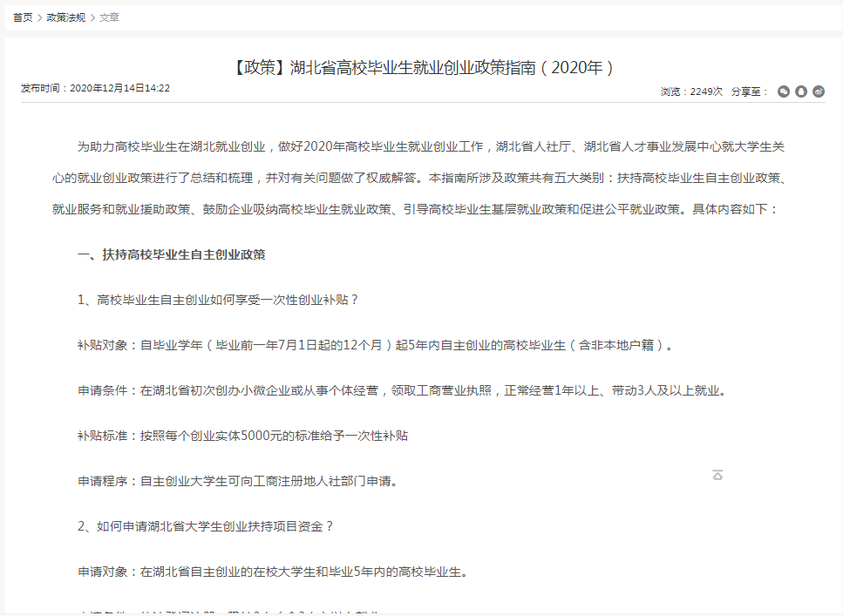Viewport: 843px width, 616px height.
Task: Click question 1 about 一次性创业补贴
Action: click(218, 300)
